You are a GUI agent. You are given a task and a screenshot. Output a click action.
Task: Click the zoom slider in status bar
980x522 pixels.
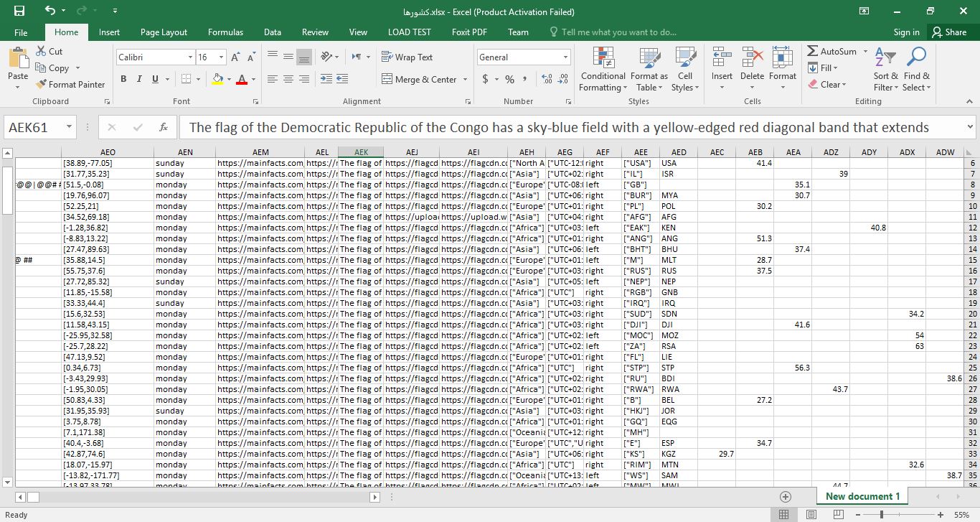tap(882, 515)
